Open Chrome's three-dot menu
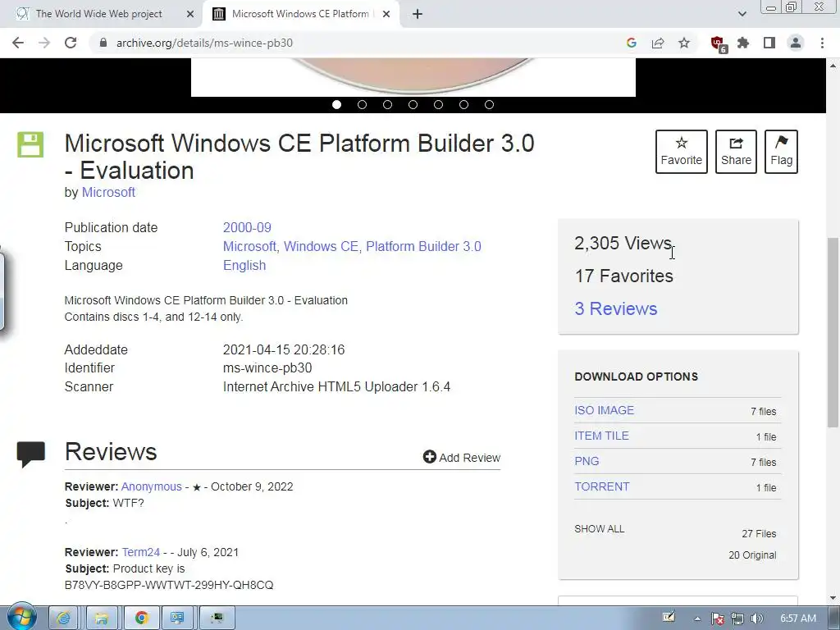840x630 pixels. pos(822,43)
